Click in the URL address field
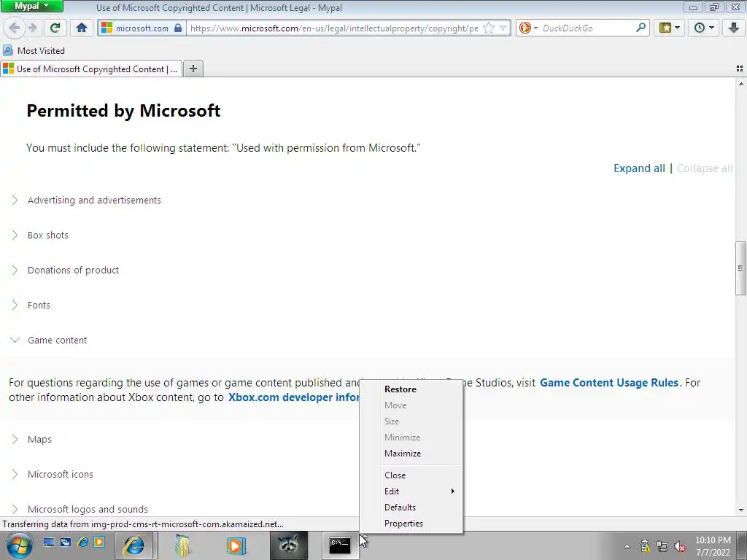 (x=335, y=28)
